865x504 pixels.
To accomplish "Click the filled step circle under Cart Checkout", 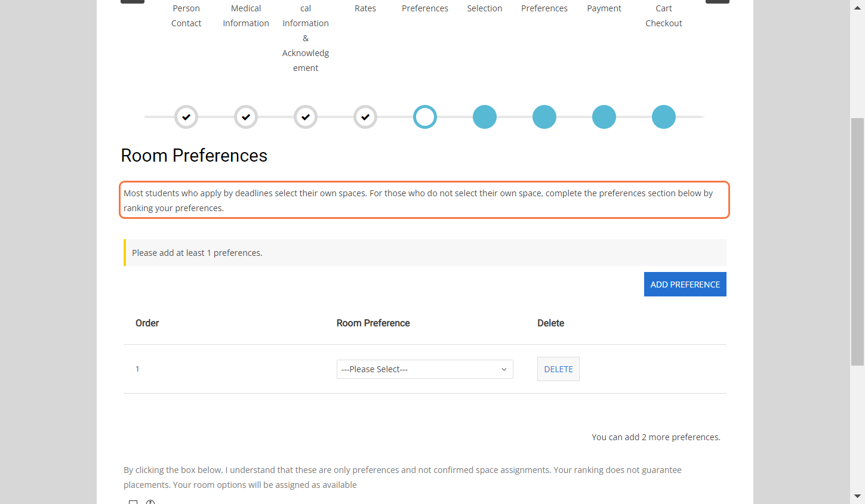I will [x=664, y=117].
